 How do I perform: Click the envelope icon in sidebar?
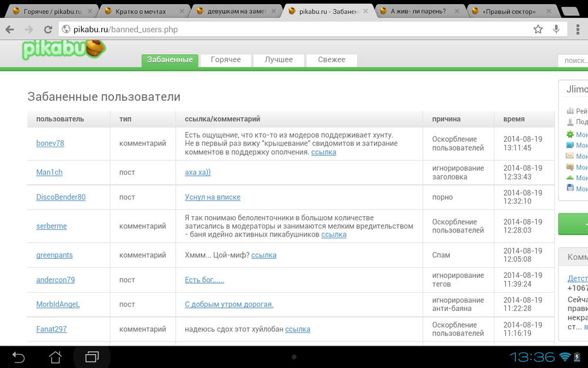pyautogui.click(x=570, y=156)
